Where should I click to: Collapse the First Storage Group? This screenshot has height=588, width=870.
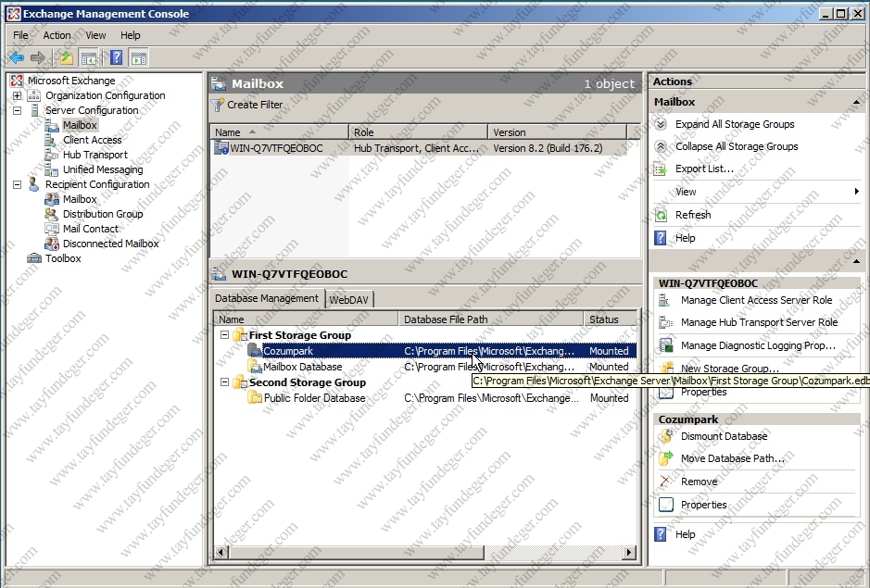[225, 334]
